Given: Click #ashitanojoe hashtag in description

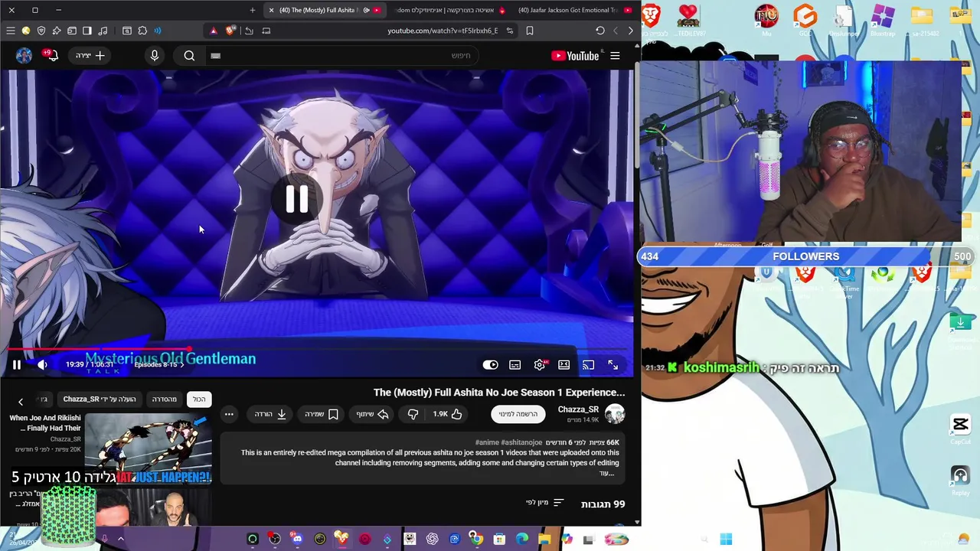Looking at the screenshot, I should [x=521, y=442].
